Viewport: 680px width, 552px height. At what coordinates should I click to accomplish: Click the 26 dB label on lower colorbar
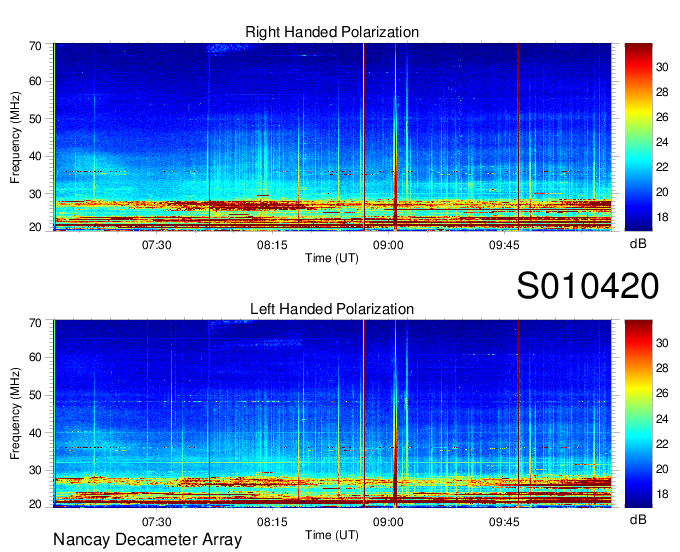click(662, 393)
